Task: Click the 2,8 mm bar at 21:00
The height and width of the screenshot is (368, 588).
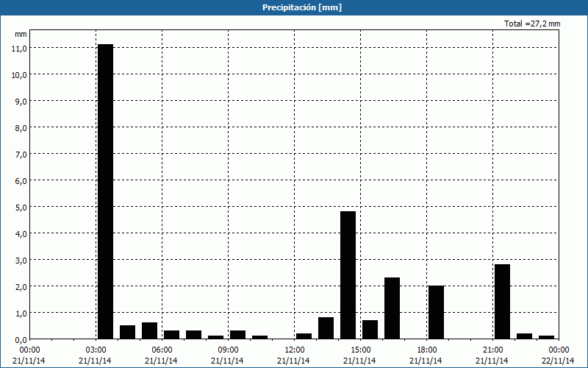Action: click(x=503, y=302)
